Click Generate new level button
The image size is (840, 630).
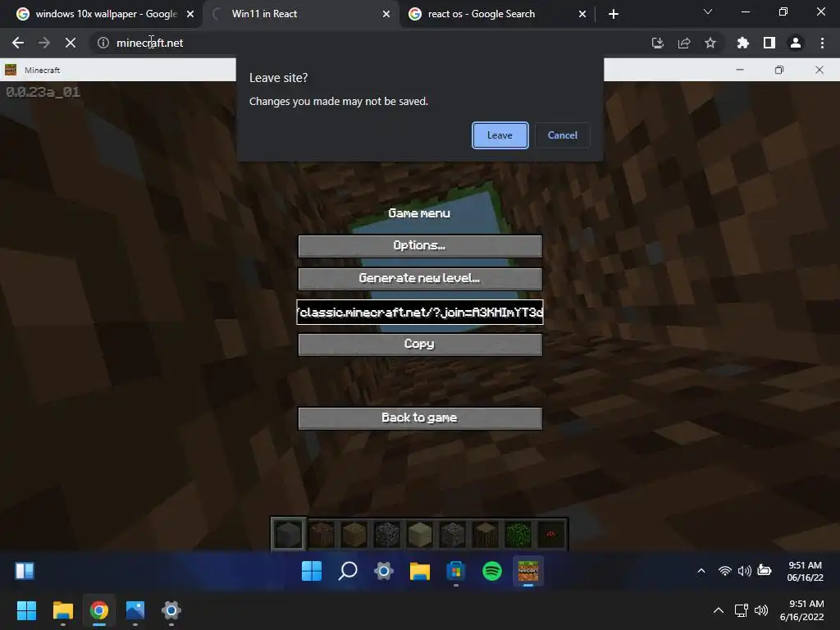pyautogui.click(x=420, y=279)
